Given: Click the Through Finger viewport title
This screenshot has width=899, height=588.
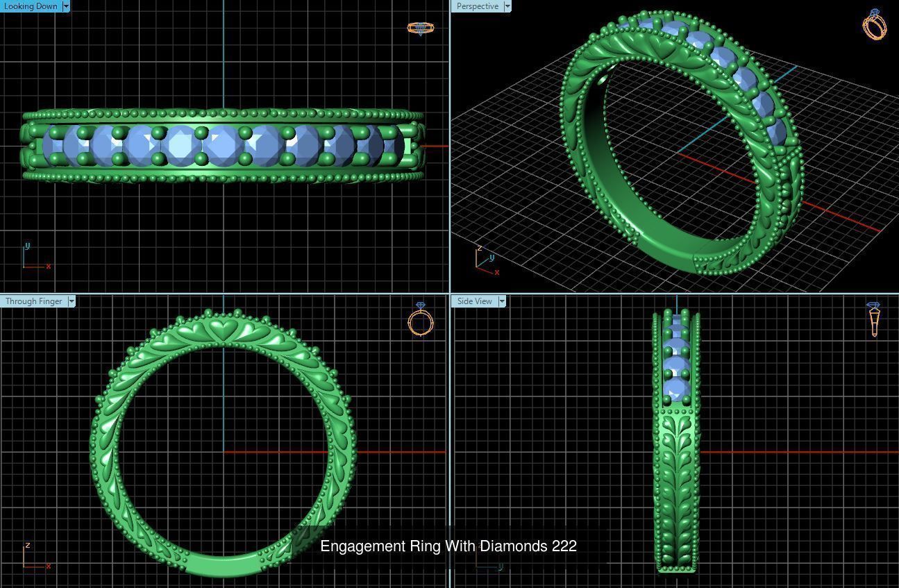Looking at the screenshot, I should point(32,301).
